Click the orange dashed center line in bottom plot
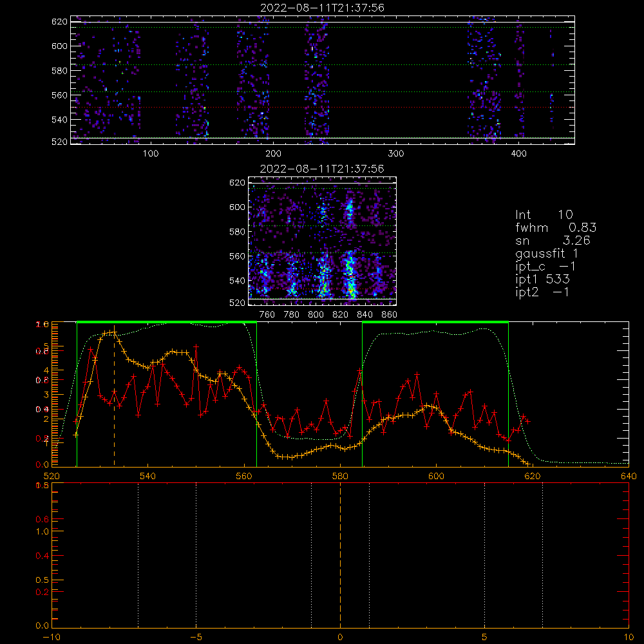The width and height of the screenshot is (644, 644). tap(340, 555)
